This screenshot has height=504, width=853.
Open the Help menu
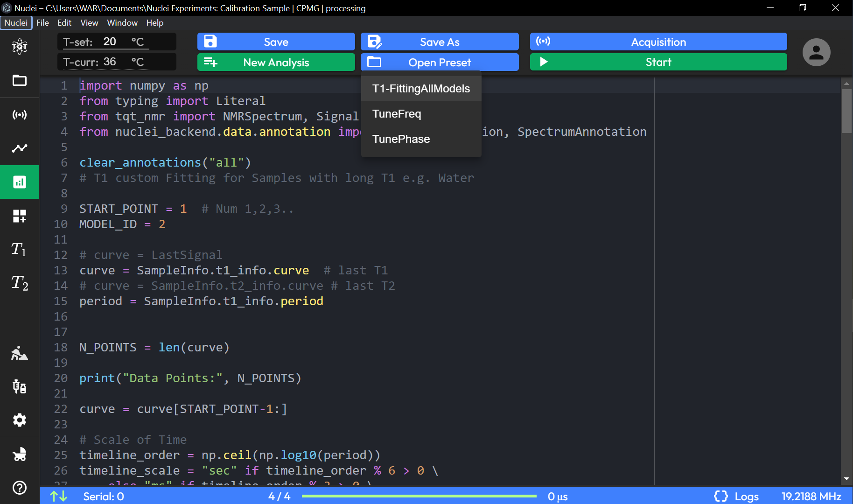coord(155,22)
